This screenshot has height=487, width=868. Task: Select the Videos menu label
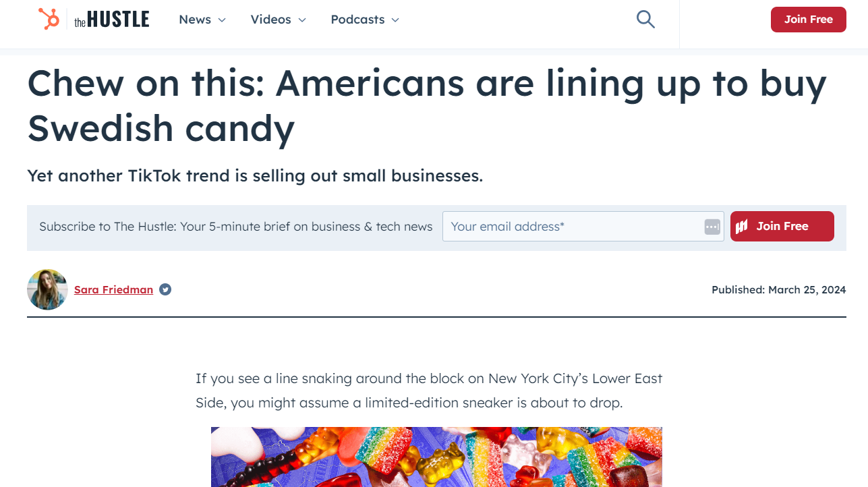270,20
